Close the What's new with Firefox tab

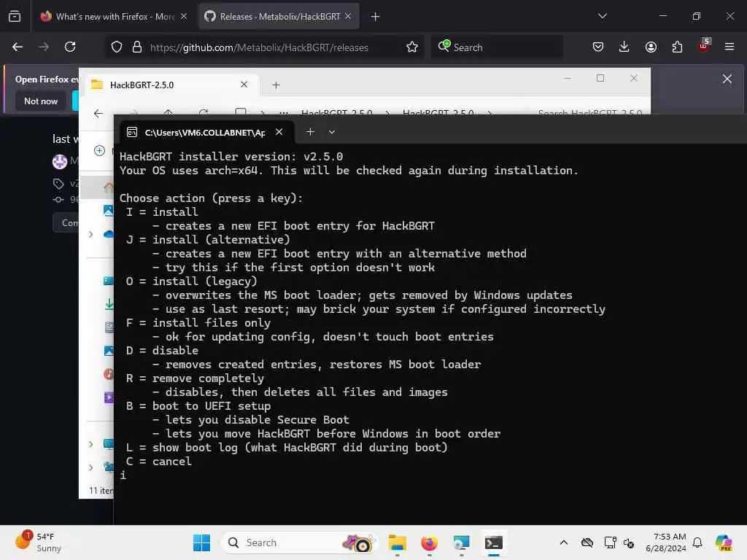tap(184, 17)
